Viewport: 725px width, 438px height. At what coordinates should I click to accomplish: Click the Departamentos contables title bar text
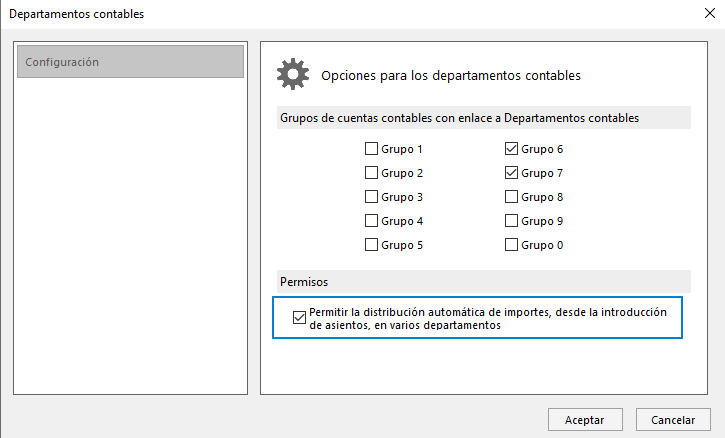click(76, 14)
